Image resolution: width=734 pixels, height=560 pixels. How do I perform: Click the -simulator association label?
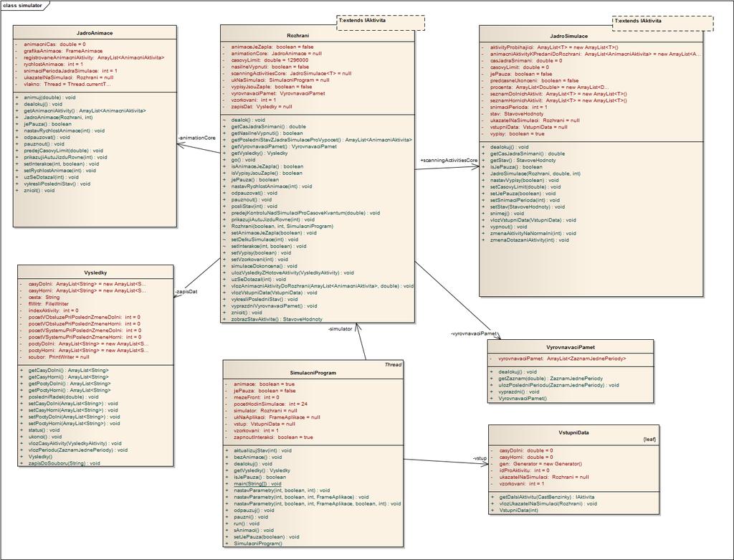(340, 329)
